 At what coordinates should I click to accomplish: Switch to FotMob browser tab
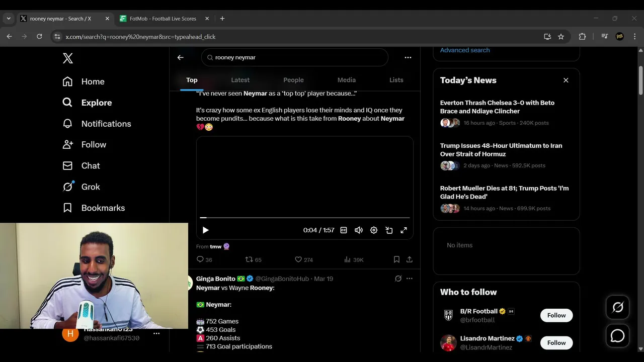click(163, 19)
